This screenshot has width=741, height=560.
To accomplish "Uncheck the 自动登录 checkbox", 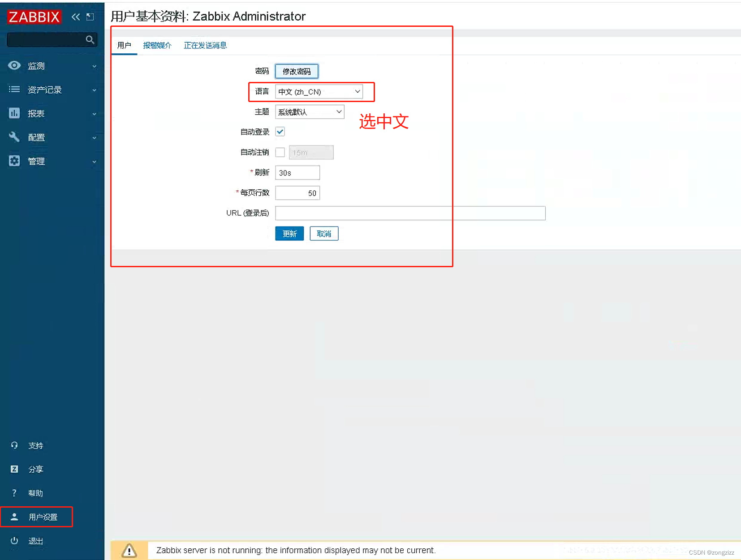I will coord(280,132).
